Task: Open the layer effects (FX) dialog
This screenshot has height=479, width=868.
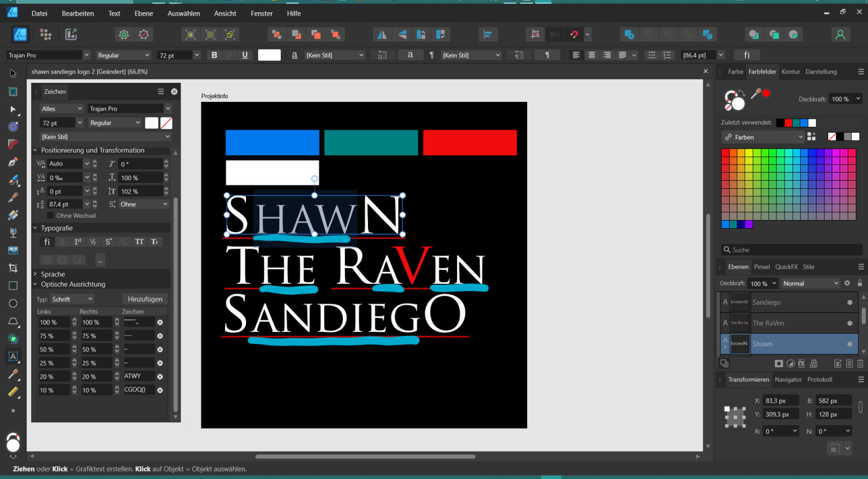Action: [x=801, y=363]
